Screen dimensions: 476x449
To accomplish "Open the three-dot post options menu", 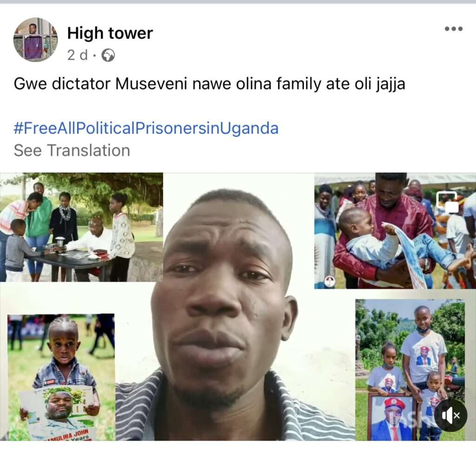I will pyautogui.click(x=454, y=29).
